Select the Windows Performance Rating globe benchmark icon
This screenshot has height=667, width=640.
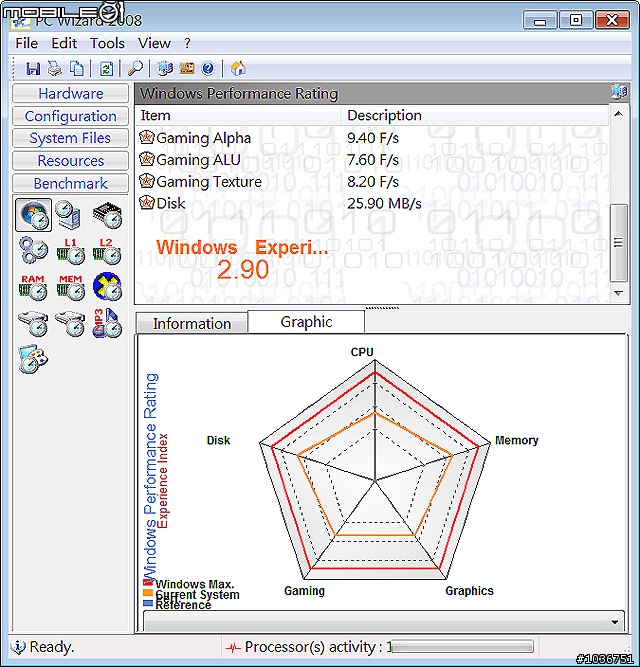coord(34,215)
